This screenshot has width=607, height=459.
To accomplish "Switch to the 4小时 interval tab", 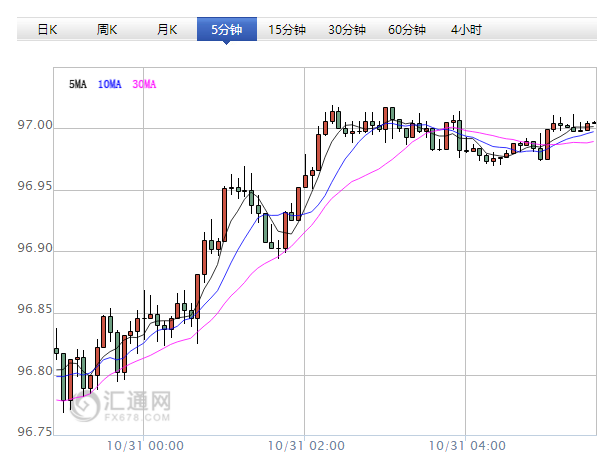I will coord(466,29).
